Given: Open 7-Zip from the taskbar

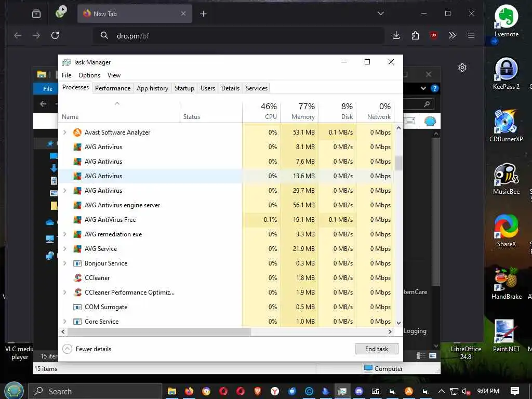Looking at the screenshot, I should pos(376,391).
